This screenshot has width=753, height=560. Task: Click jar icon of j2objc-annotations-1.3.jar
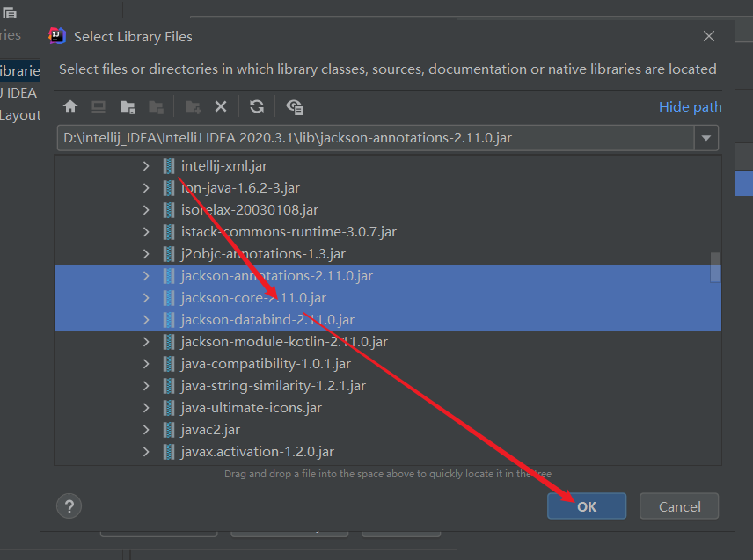tap(169, 254)
